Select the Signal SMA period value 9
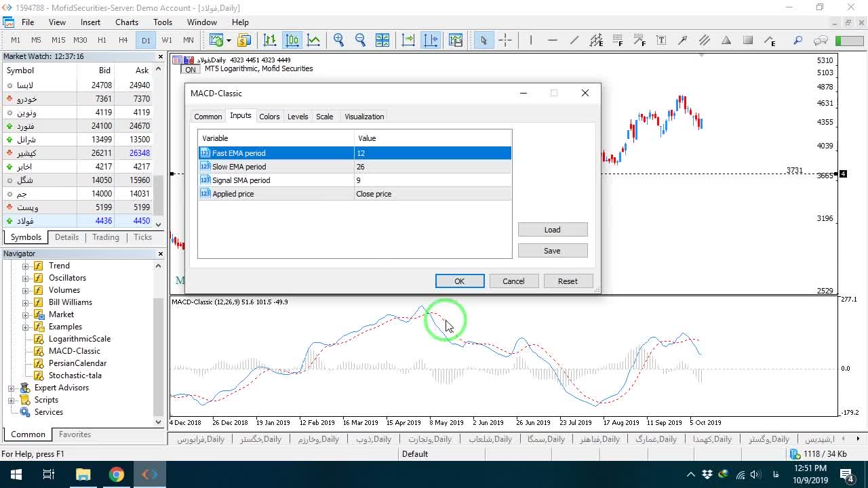Image resolution: width=868 pixels, height=488 pixels. (x=433, y=180)
